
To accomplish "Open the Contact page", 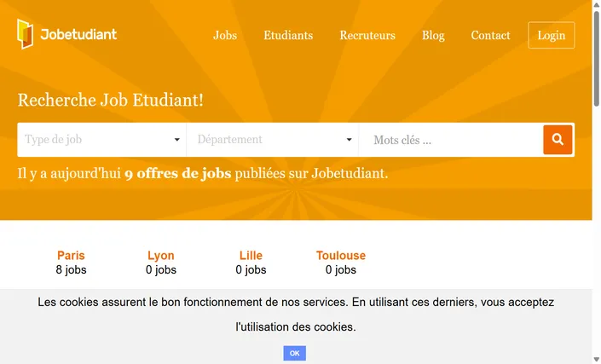I will (x=490, y=35).
